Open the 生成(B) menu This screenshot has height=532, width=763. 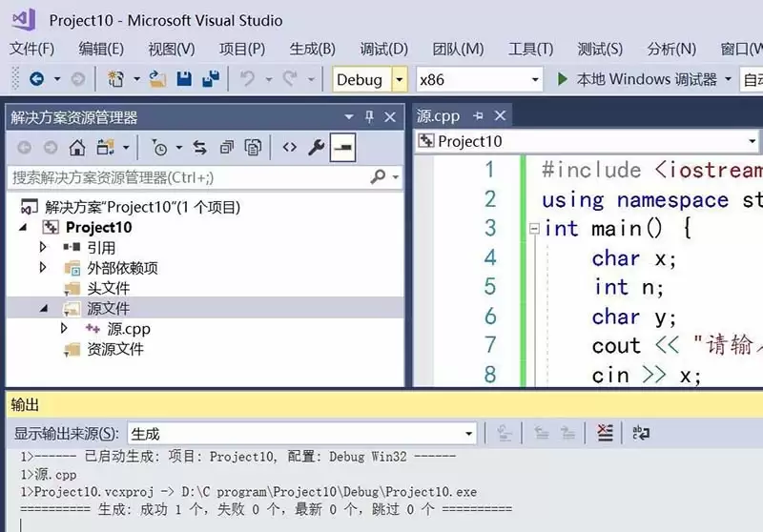(x=312, y=49)
